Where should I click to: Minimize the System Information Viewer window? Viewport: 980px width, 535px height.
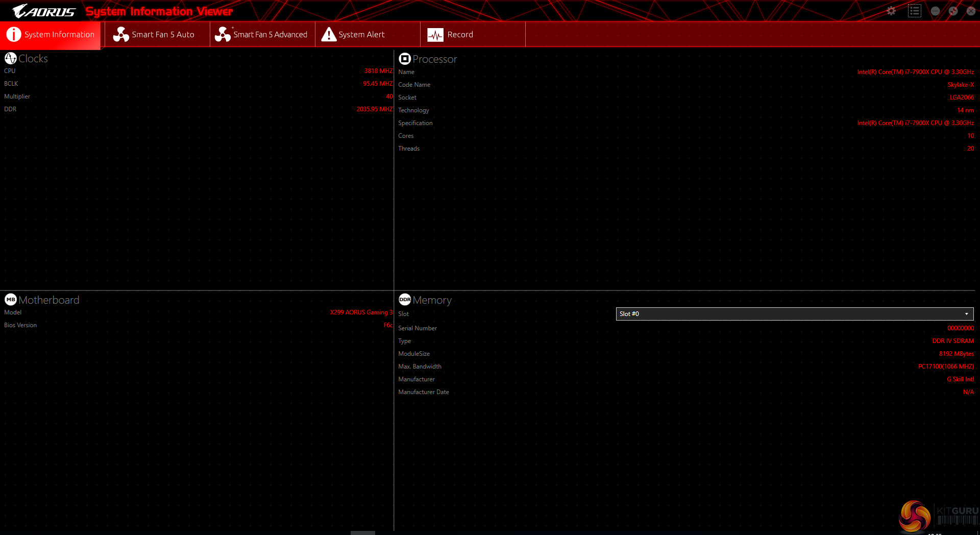click(x=935, y=11)
